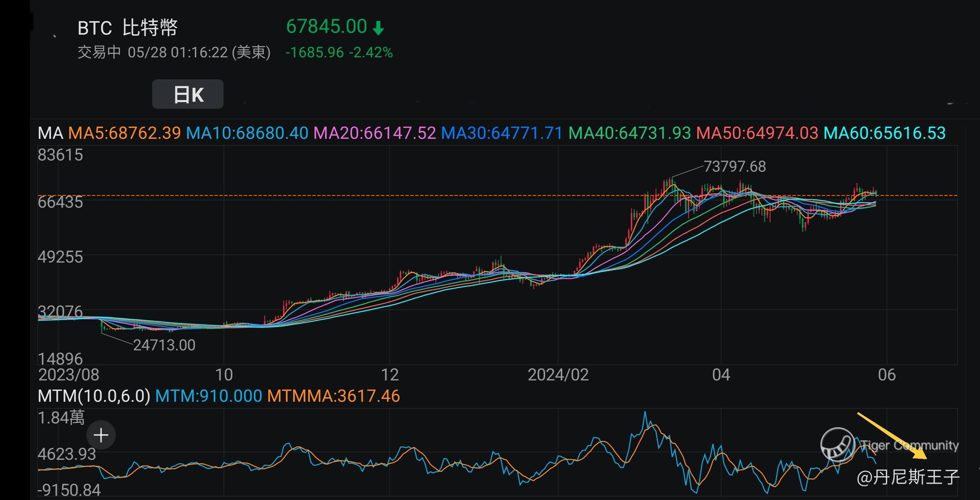This screenshot has height=500, width=980.
Task: Click the 24713.00 low price marker
Action: click(164, 345)
